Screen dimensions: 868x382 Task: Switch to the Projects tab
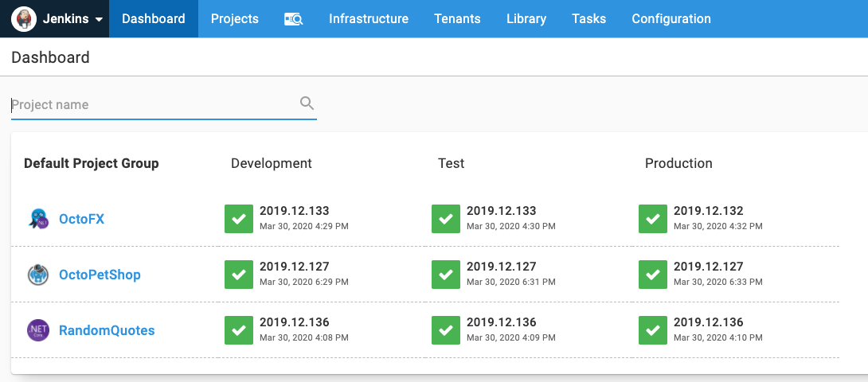click(x=235, y=19)
